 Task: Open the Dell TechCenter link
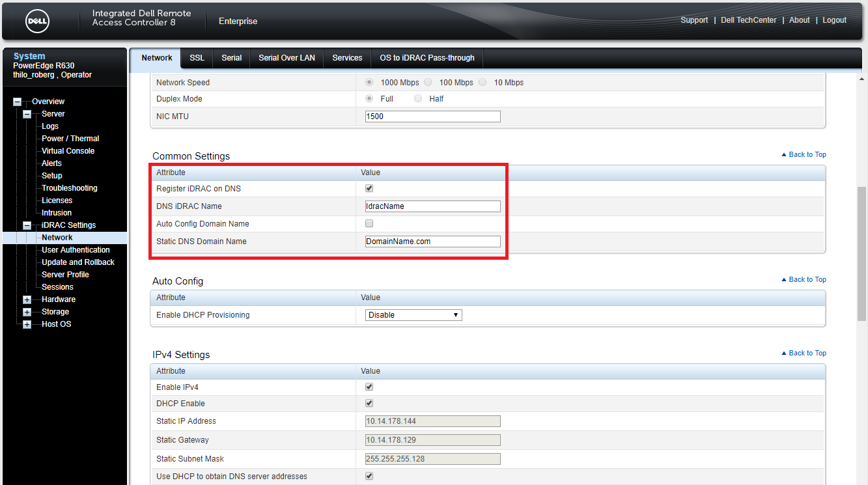[749, 20]
